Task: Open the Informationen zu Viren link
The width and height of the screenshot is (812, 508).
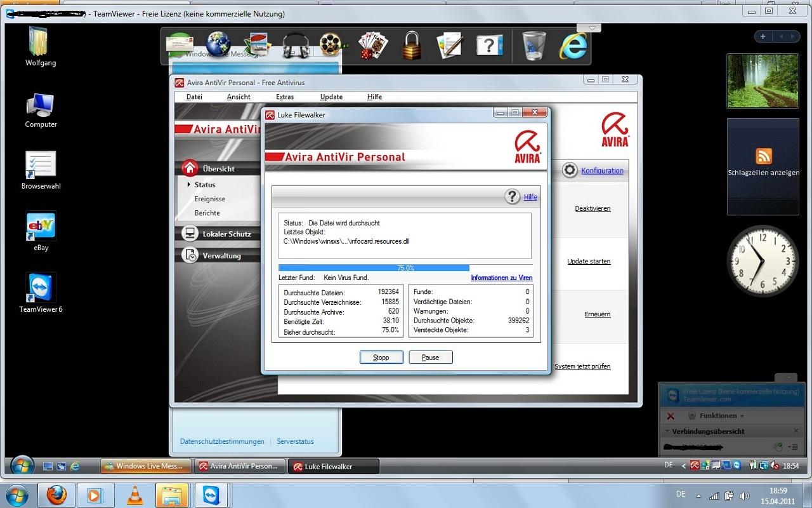Action: [501, 277]
